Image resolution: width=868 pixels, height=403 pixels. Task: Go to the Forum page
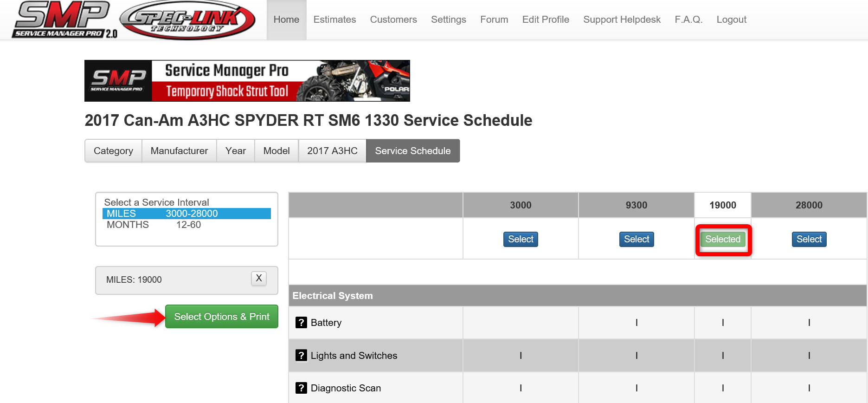tap(494, 19)
